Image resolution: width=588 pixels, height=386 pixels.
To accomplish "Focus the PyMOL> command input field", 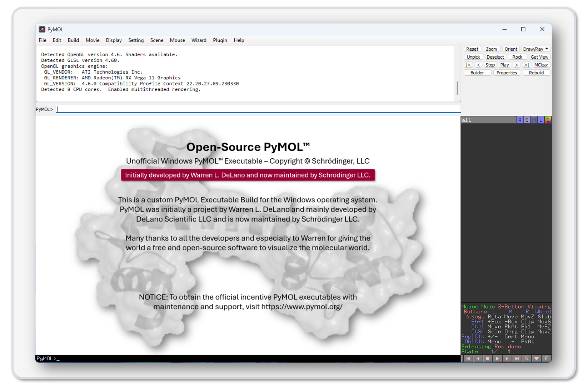I will pos(259,109).
